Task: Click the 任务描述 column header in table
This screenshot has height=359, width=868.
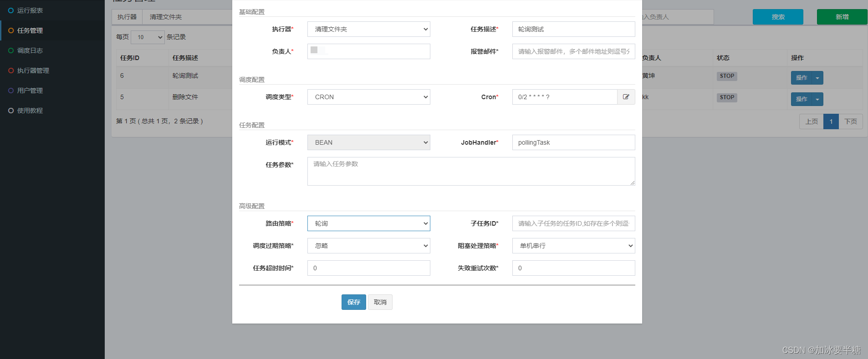Action: pos(185,58)
